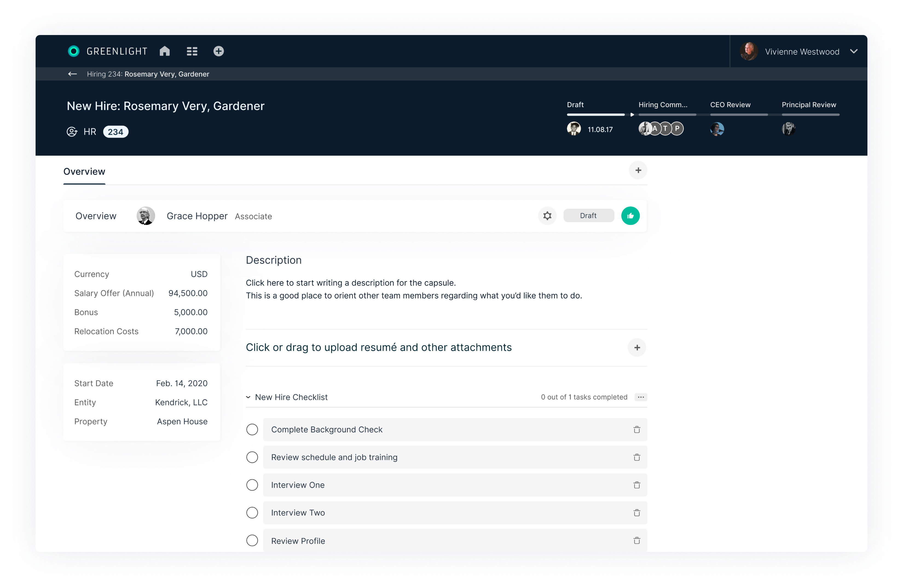Add a tab with the plus beside Overview

pyautogui.click(x=638, y=170)
